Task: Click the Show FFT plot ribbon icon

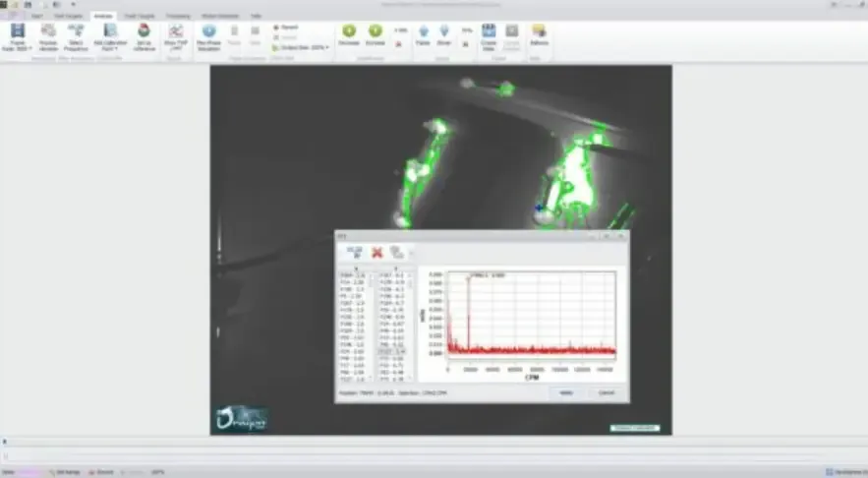Action: (176, 37)
